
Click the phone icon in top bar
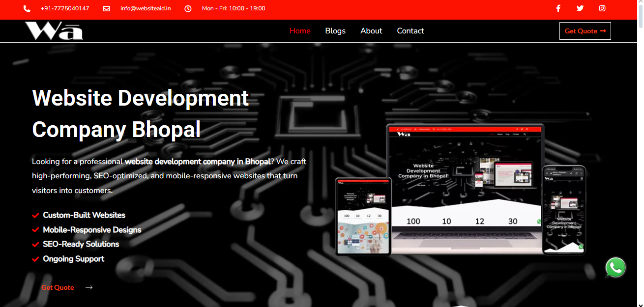click(x=27, y=9)
